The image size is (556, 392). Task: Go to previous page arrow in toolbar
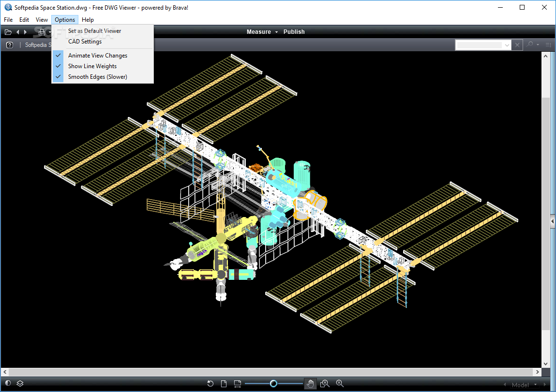18,32
